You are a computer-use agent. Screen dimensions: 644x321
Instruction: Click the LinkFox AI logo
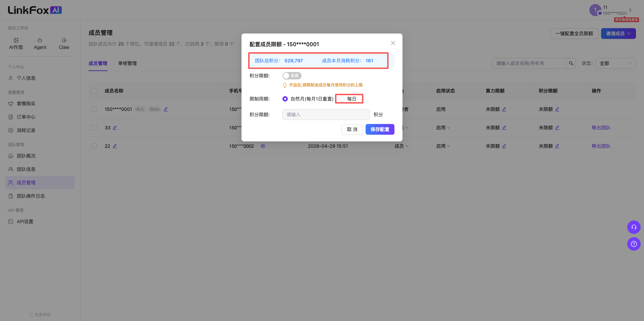click(x=35, y=10)
